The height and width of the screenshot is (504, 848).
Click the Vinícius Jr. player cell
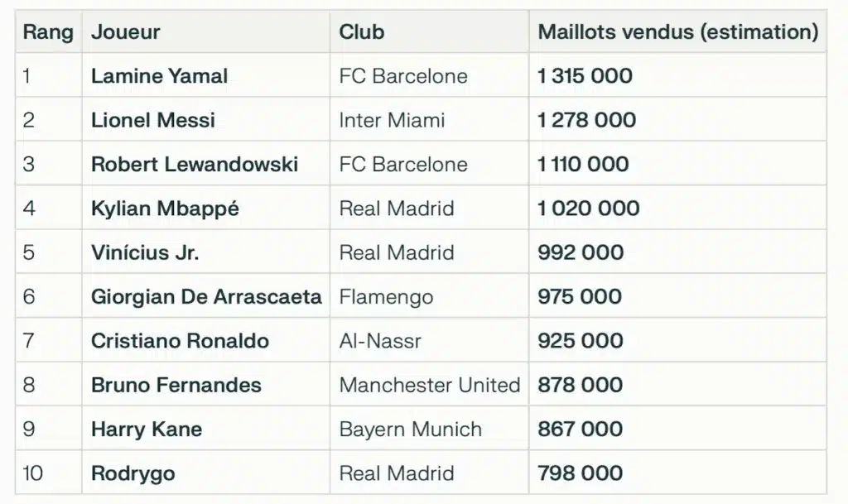(145, 252)
